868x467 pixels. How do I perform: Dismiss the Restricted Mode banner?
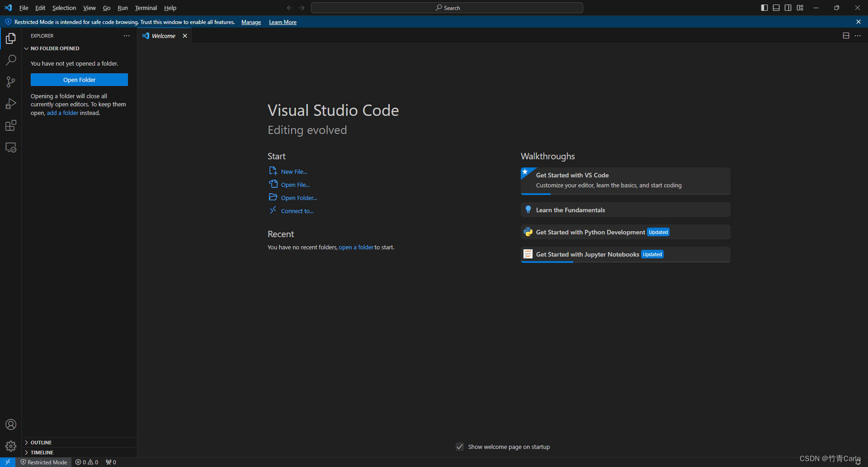859,22
